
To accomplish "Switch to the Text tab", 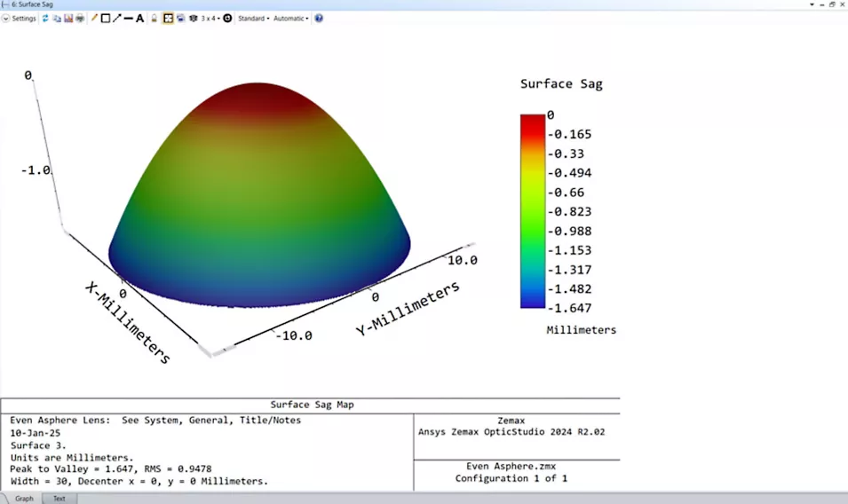I will pos(59,498).
